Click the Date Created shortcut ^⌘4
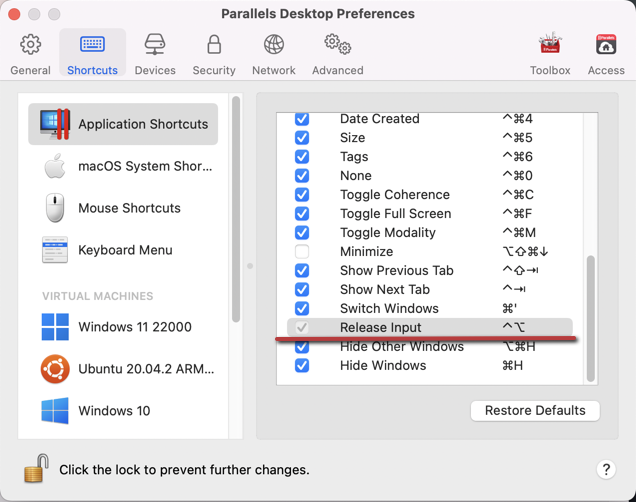The image size is (636, 502). point(517,119)
